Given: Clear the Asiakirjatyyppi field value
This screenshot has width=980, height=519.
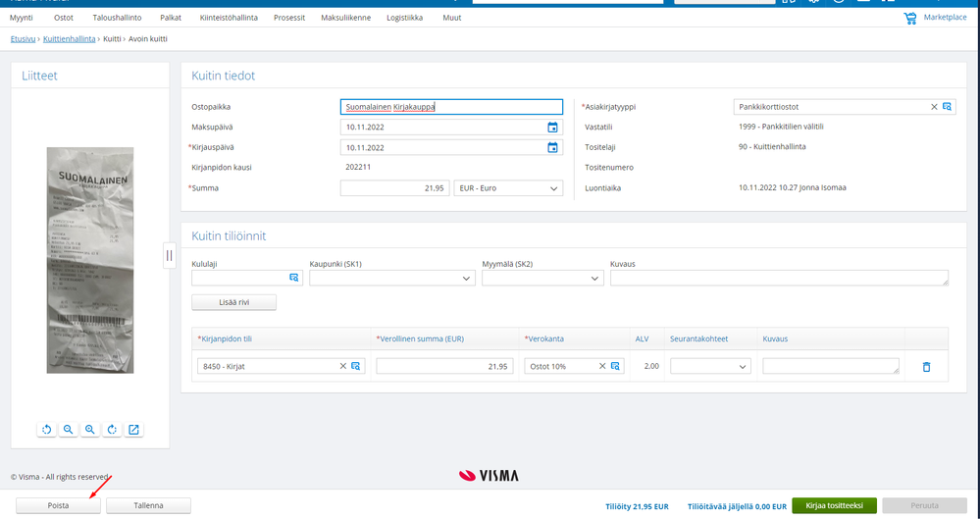Looking at the screenshot, I should [934, 107].
